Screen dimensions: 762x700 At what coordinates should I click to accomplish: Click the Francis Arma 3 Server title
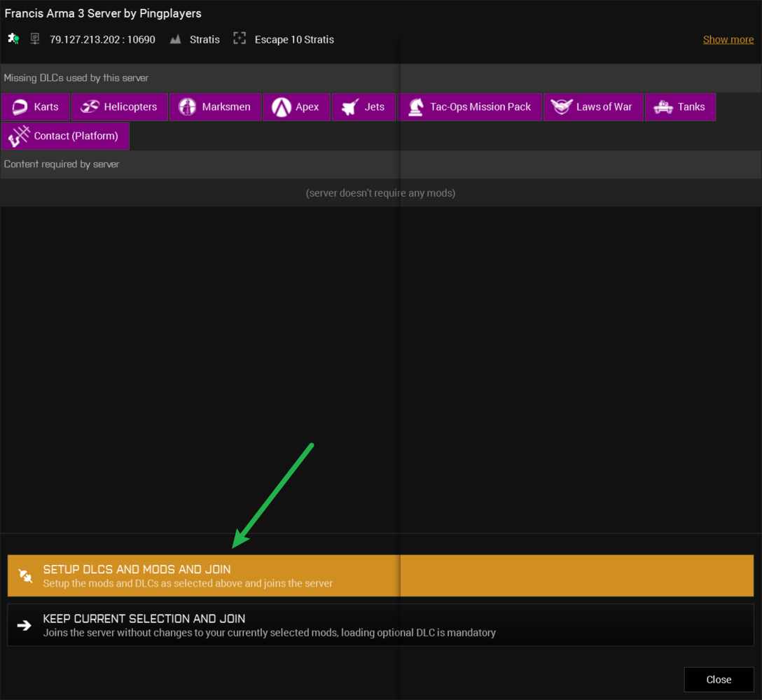[x=103, y=13]
